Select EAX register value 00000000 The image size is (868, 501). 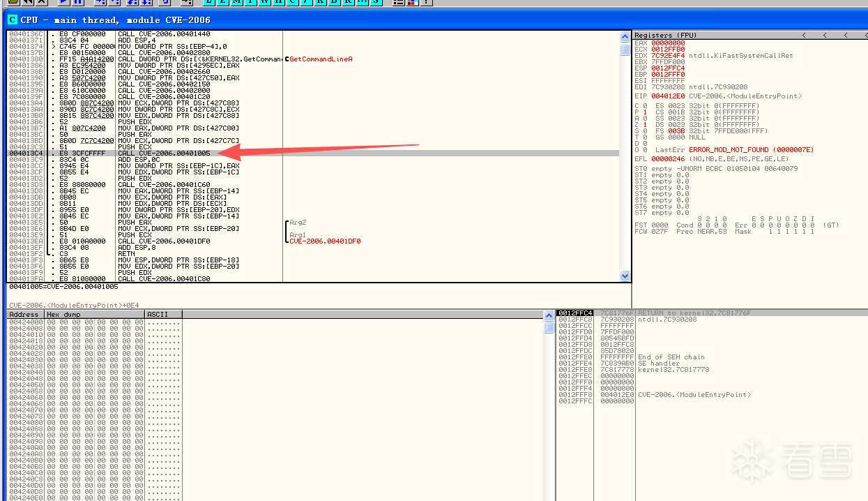pyautogui.click(x=668, y=43)
